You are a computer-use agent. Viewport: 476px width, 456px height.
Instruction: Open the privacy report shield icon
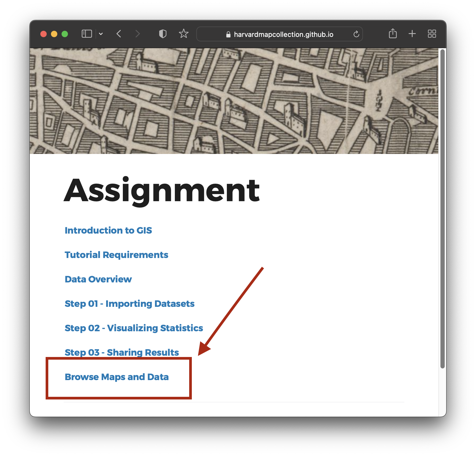[163, 34]
